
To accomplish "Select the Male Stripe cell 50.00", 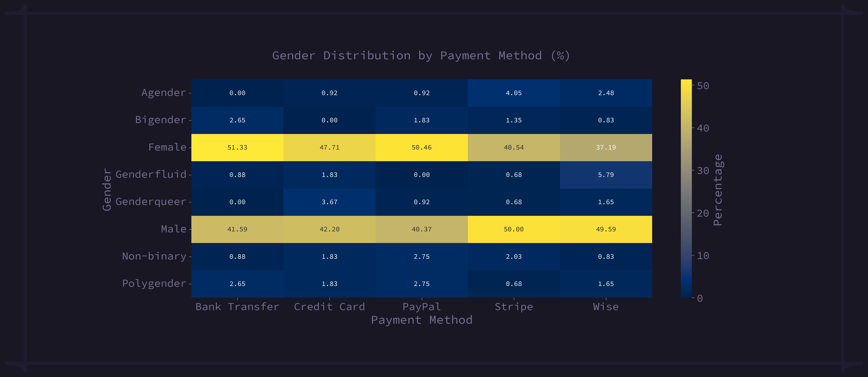I will pyautogui.click(x=514, y=229).
